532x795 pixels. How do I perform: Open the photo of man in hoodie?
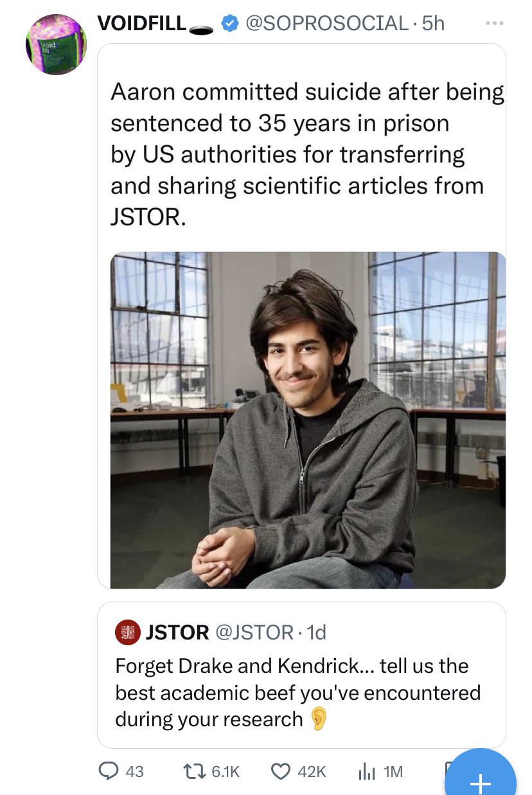point(308,420)
